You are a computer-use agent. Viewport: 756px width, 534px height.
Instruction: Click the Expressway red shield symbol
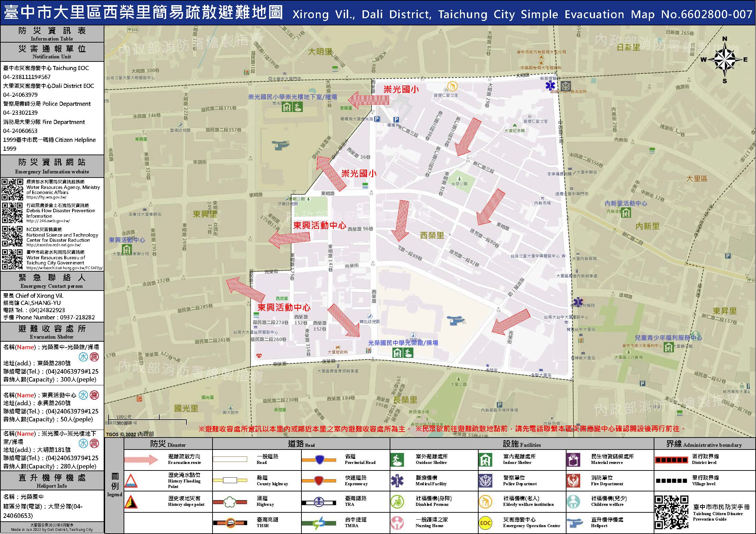[x=319, y=480]
